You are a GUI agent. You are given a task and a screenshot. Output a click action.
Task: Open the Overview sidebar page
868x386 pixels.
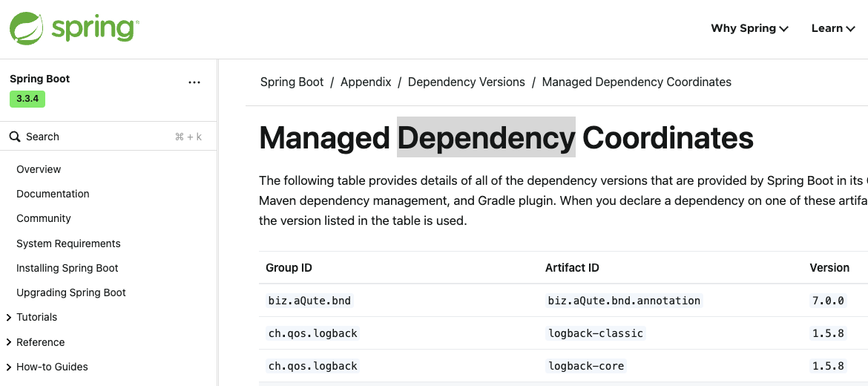39,169
